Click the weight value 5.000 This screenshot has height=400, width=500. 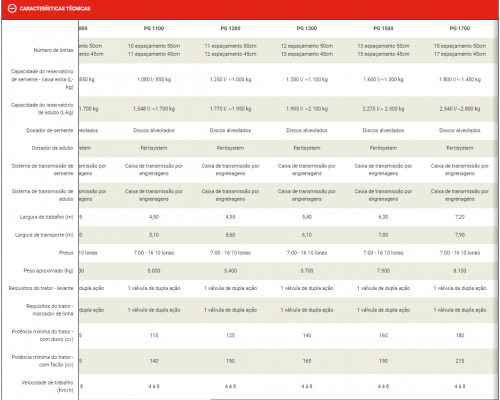[154, 271]
